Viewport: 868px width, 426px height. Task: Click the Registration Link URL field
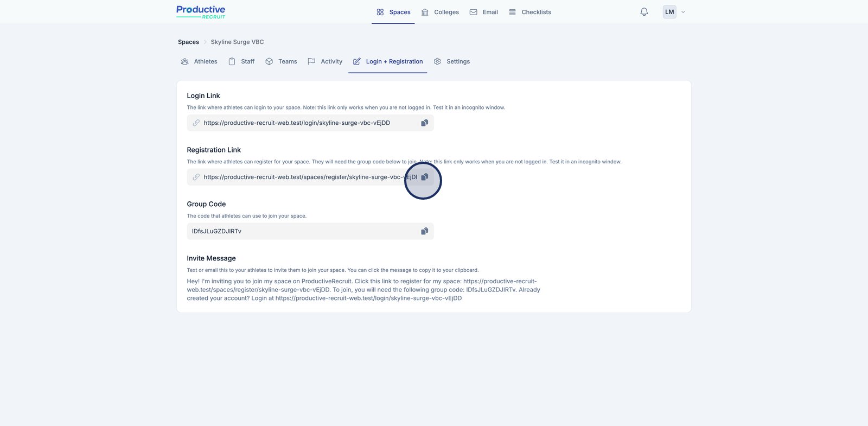pyautogui.click(x=310, y=177)
